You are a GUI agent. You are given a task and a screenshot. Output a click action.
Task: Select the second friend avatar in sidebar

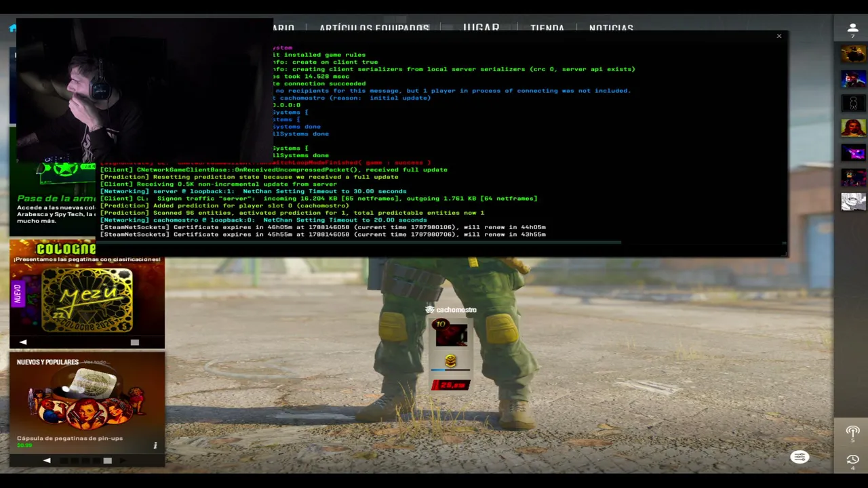tap(853, 79)
